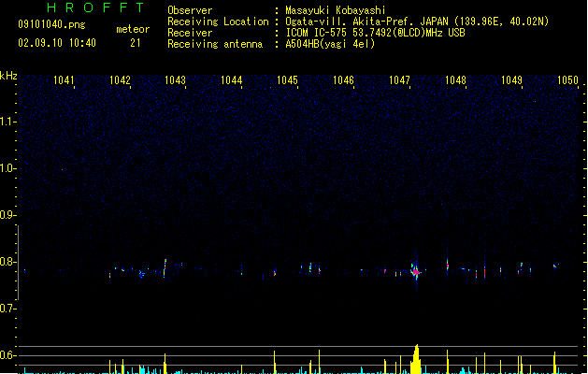Click the date stamp 02.09.10 10:40
This screenshot has height=374, width=588.
(x=57, y=43)
